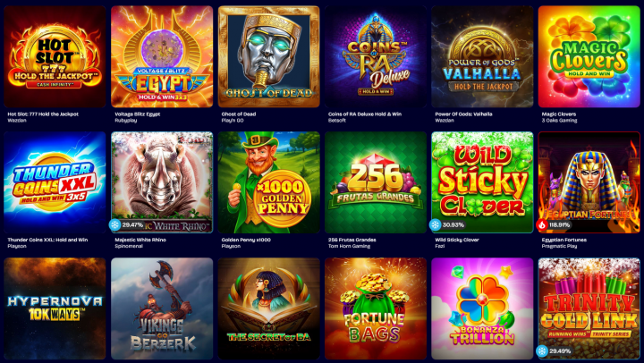Open Coins of RA Deluxe game
The width and height of the screenshot is (644, 363).
(x=376, y=56)
